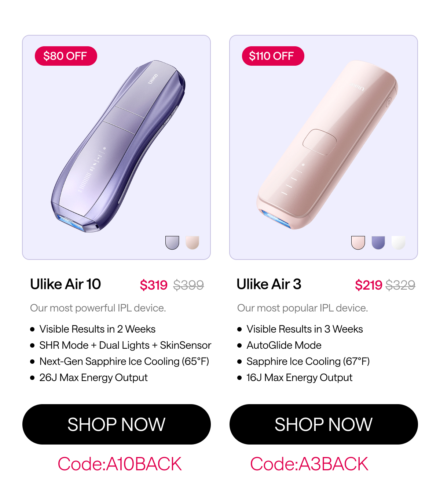Image resolution: width=440 pixels, height=504 pixels.
Task: Click the $219 sale price
Action: tap(368, 285)
